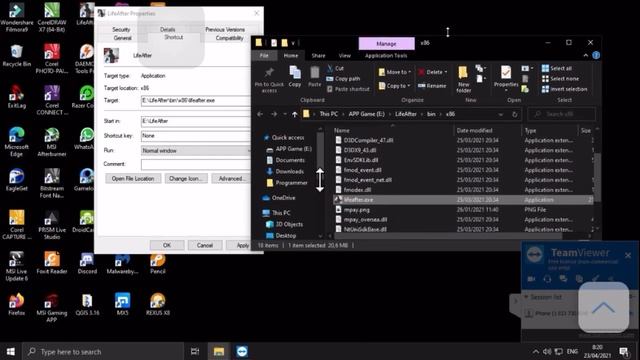Screen dimensions: 640x360
Task: Click Paste shortcut in the ribbon
Action: (348, 89)
